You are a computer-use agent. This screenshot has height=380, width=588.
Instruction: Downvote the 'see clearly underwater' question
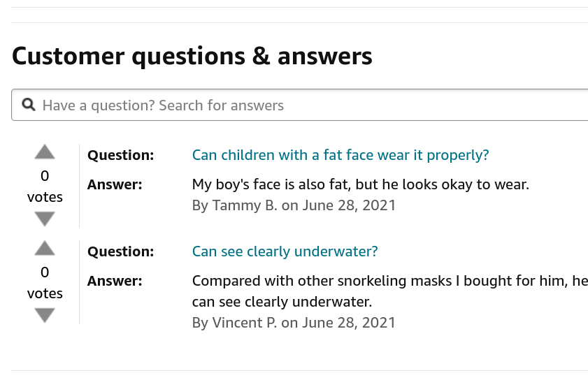point(45,316)
